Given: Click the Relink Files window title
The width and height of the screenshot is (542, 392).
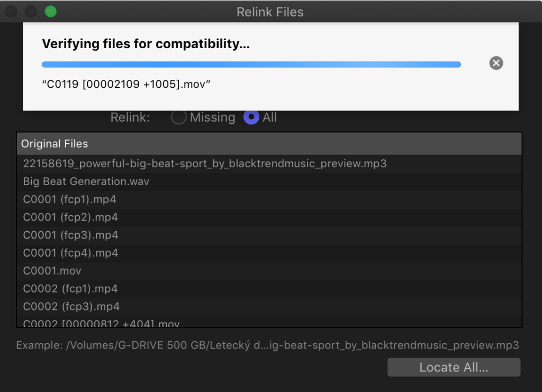Looking at the screenshot, I should pos(270,12).
